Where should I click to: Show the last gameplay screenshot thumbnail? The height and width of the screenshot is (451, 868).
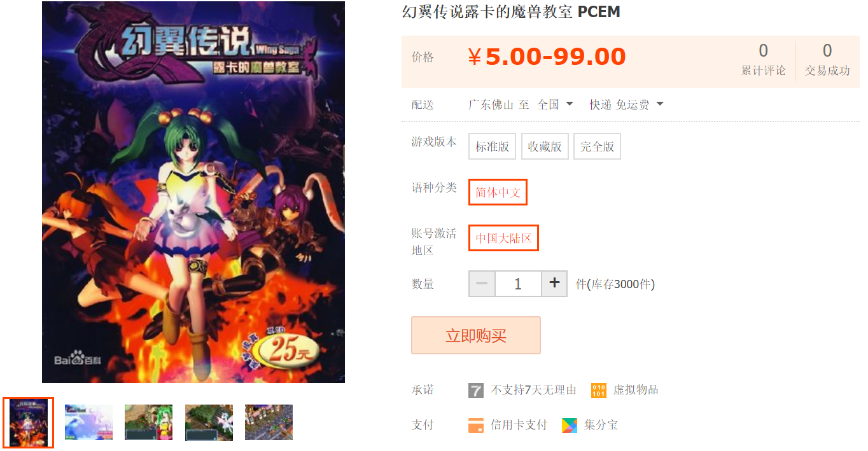269,422
